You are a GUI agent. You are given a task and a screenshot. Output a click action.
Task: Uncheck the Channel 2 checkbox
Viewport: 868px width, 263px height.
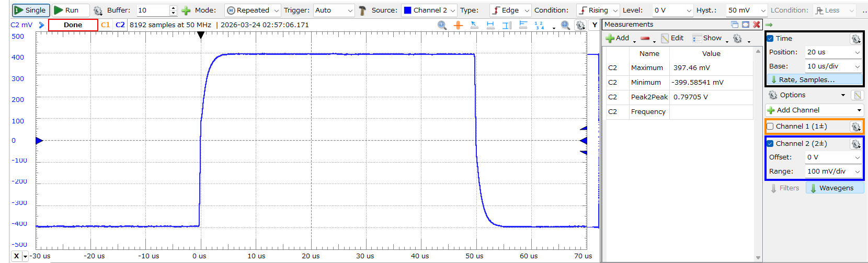[x=770, y=143]
